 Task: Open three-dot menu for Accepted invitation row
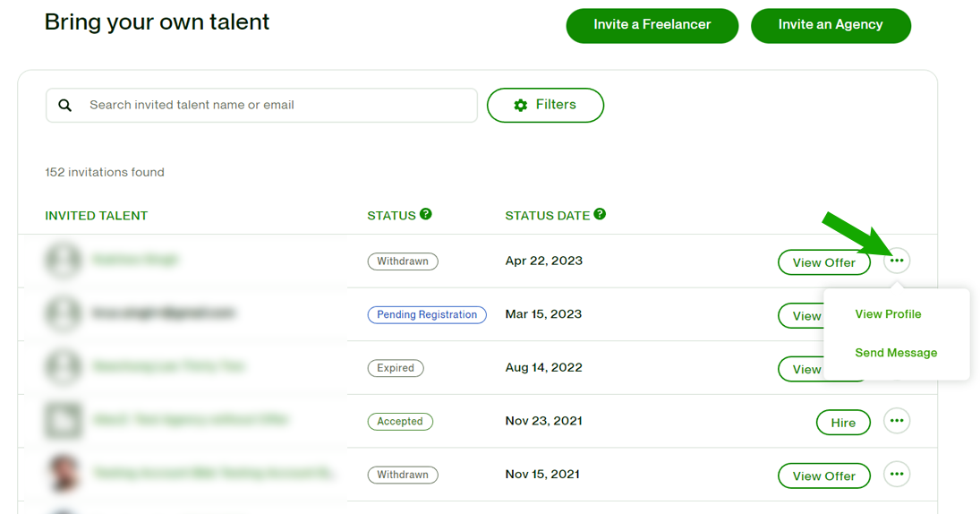(x=897, y=421)
